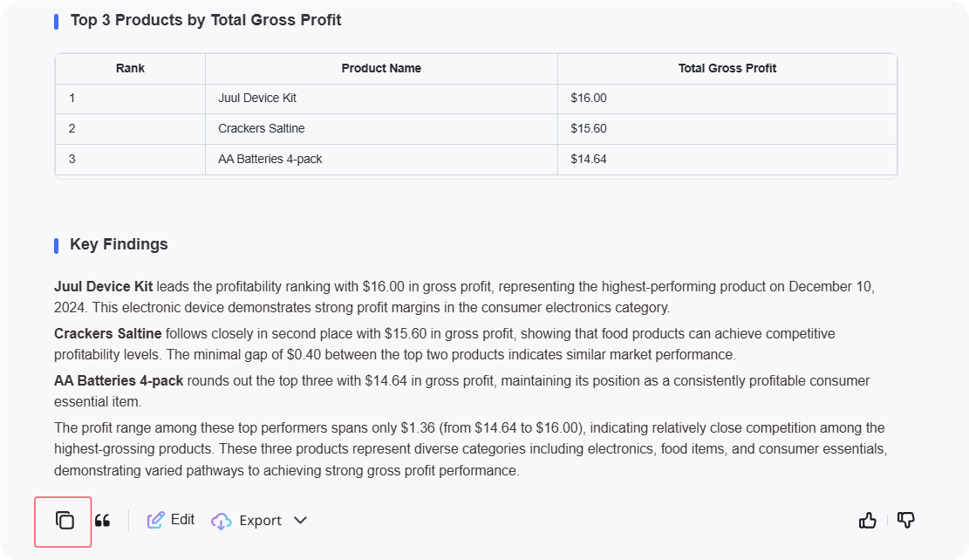Click the quote marks icon
This screenshot has height=560, width=969.
click(102, 521)
